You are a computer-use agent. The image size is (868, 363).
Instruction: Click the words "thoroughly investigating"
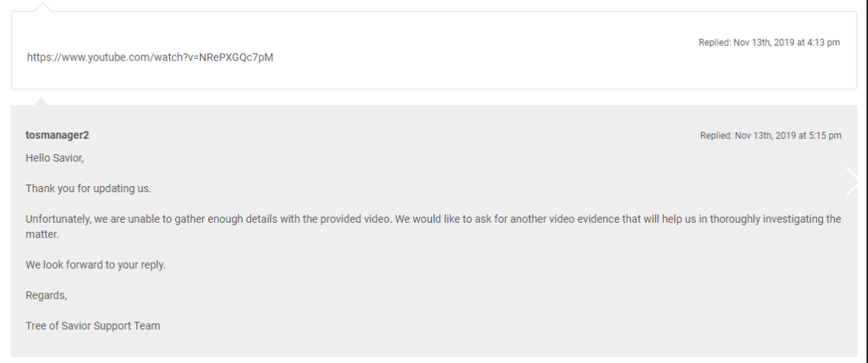742,219
